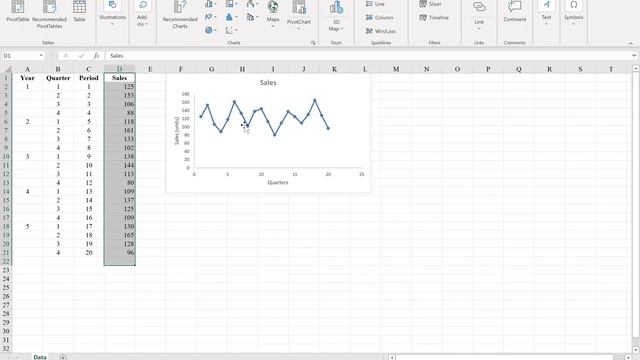Expand the formula bar
640x360 pixels.
(x=634, y=56)
